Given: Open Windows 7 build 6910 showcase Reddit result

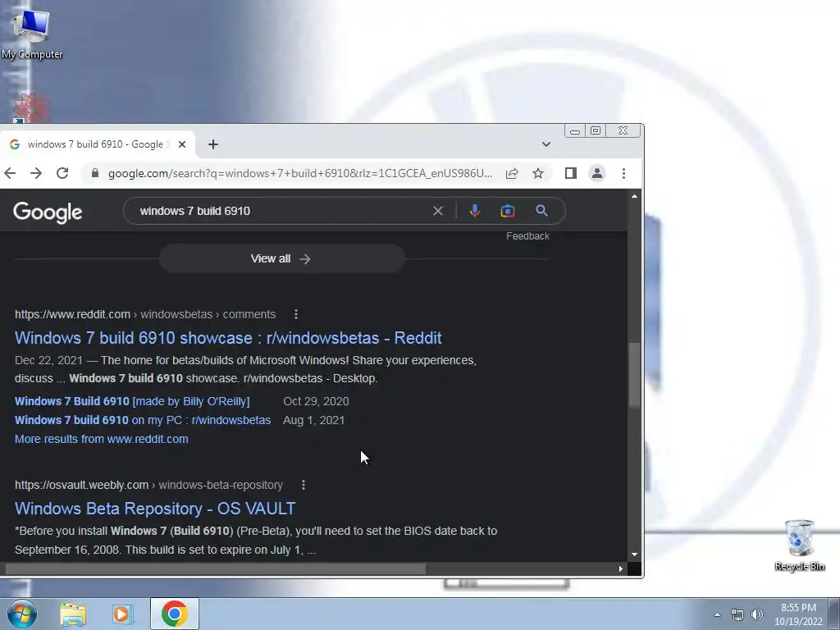Looking at the screenshot, I should (x=228, y=338).
